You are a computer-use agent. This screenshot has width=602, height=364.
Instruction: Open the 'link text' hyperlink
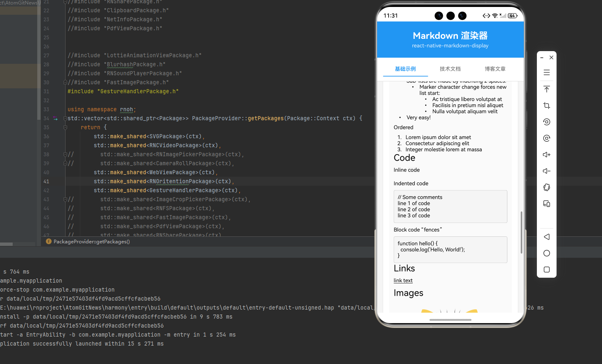click(403, 281)
